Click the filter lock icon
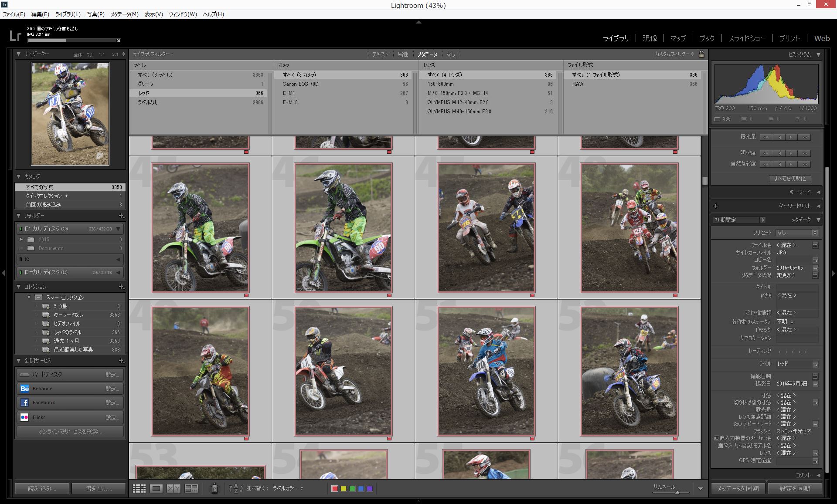The height and width of the screenshot is (504, 837). point(701,54)
